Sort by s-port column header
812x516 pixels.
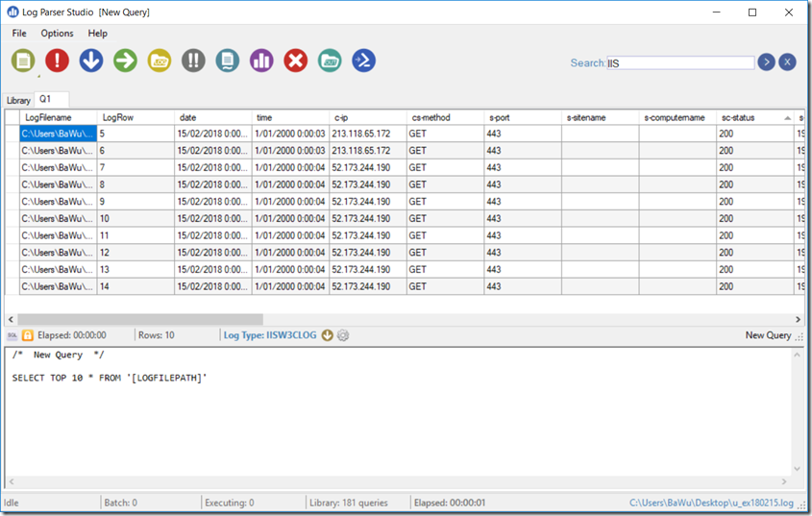523,117
